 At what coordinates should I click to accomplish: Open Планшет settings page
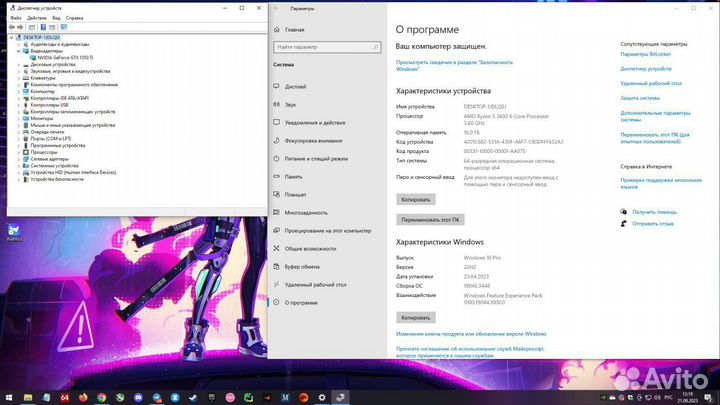[x=295, y=195]
